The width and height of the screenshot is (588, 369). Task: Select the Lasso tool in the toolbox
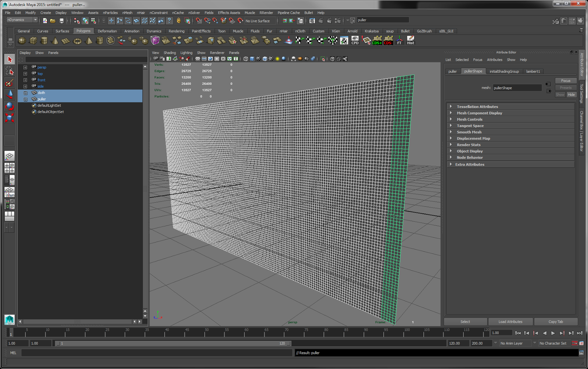[x=10, y=70]
